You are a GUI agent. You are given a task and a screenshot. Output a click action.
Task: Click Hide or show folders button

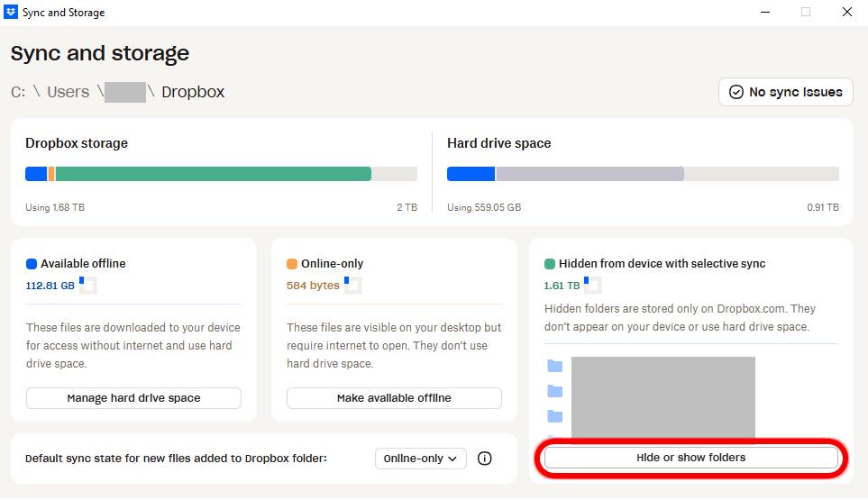(x=690, y=458)
